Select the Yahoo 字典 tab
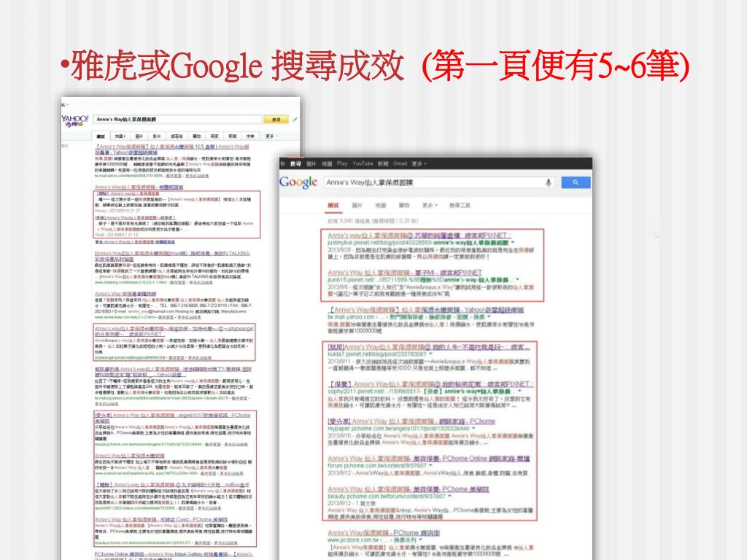Screen dimensions: 747x560 [250, 136]
